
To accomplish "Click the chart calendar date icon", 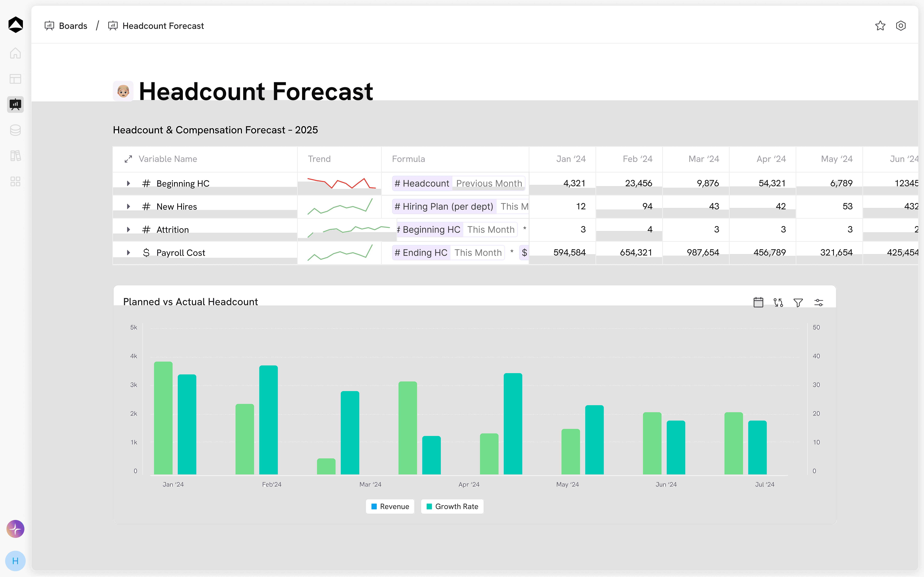I will point(758,302).
